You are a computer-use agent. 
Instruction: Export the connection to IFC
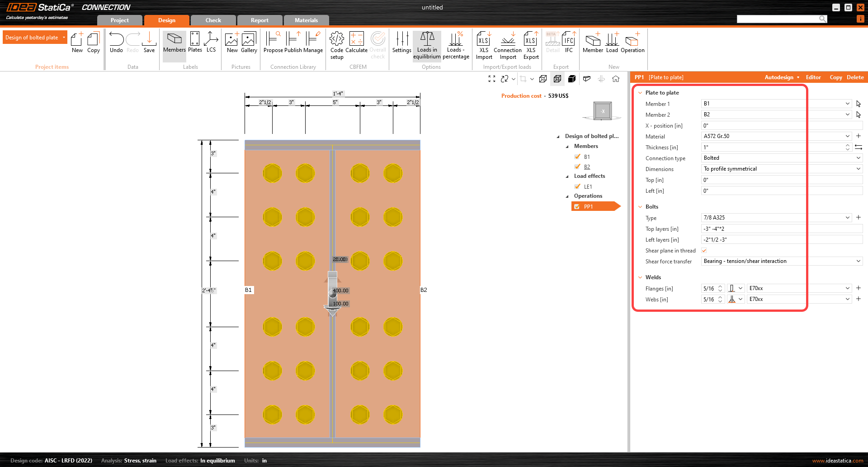click(x=569, y=42)
